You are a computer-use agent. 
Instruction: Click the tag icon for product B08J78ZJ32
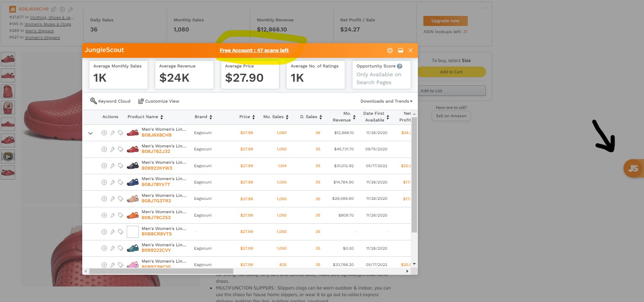120,149
